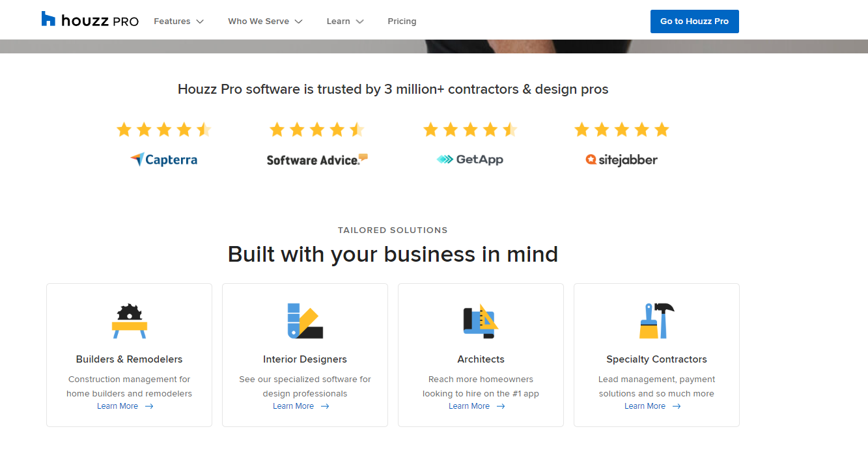The width and height of the screenshot is (868, 470).
Task: Select the Builders & Remodelers card title
Action: [129, 359]
